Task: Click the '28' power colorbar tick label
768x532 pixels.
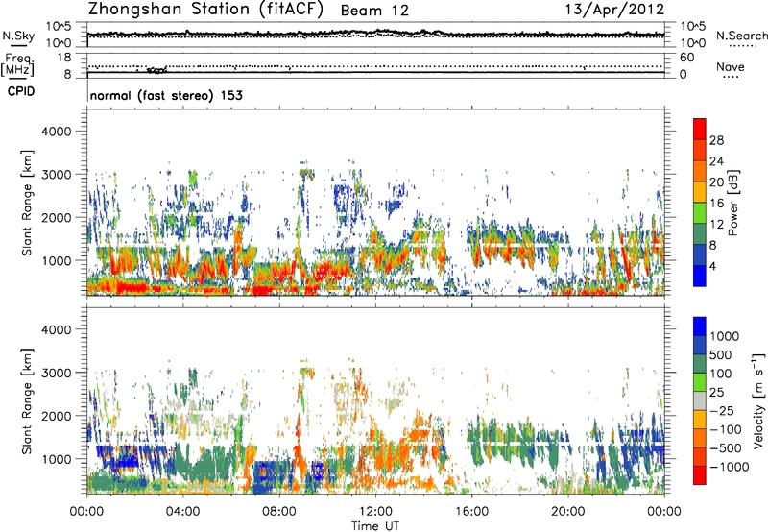Action: coord(716,140)
